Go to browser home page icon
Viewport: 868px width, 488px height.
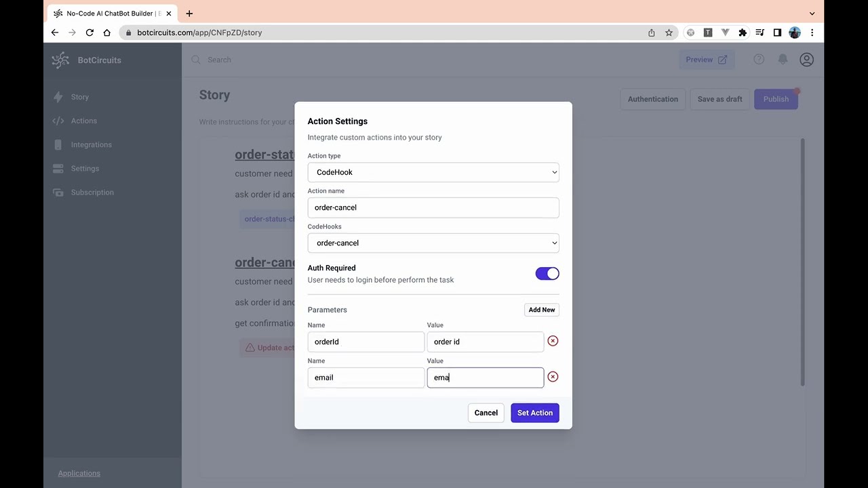click(106, 33)
